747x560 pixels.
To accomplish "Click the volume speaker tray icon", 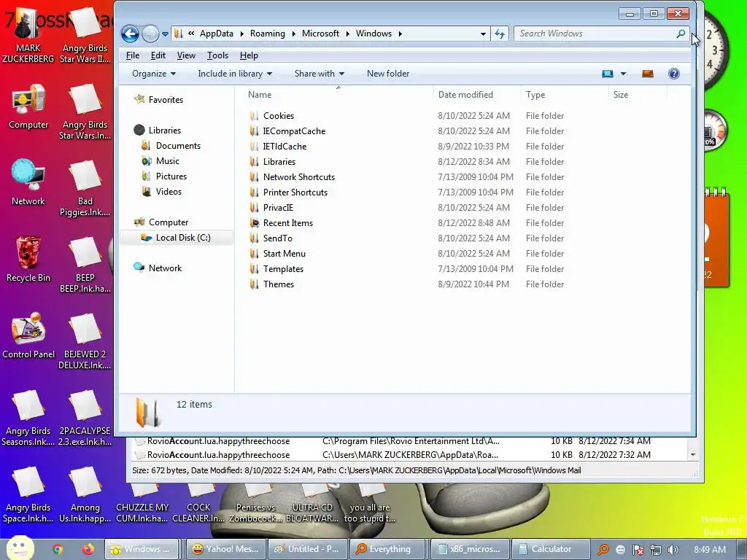I will tap(673, 550).
